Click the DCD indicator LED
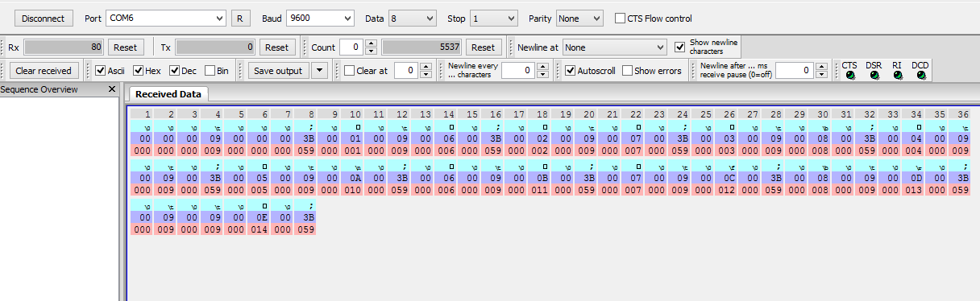Screen dimensions: 980x301 920,76
